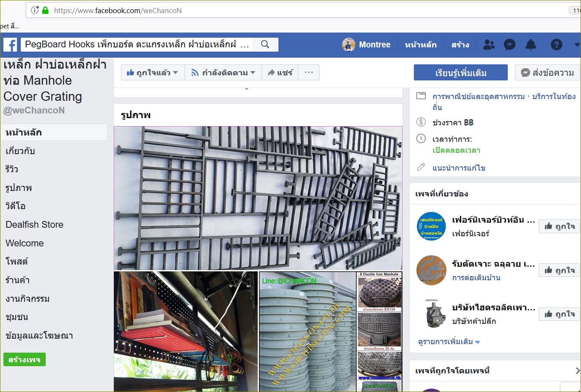Image resolution: width=581 pixels, height=392 pixels.
Task: Click Montree profile avatar
Action: point(348,44)
